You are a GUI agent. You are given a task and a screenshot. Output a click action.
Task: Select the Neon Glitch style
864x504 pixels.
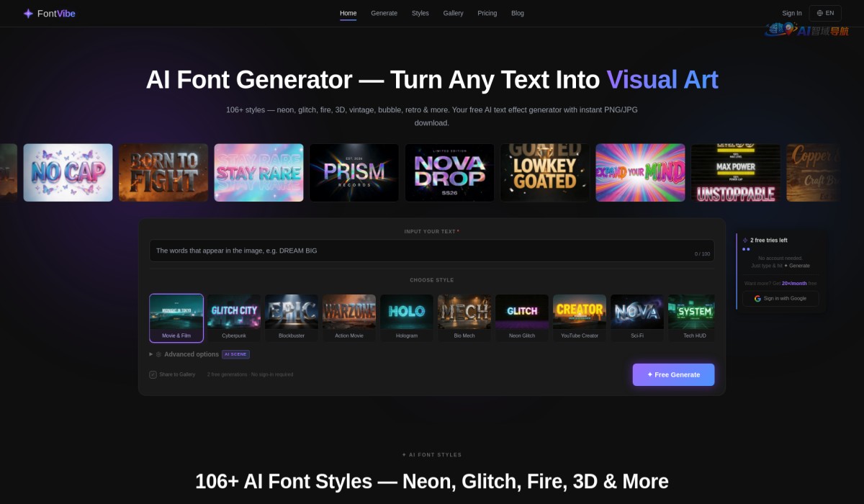click(522, 318)
